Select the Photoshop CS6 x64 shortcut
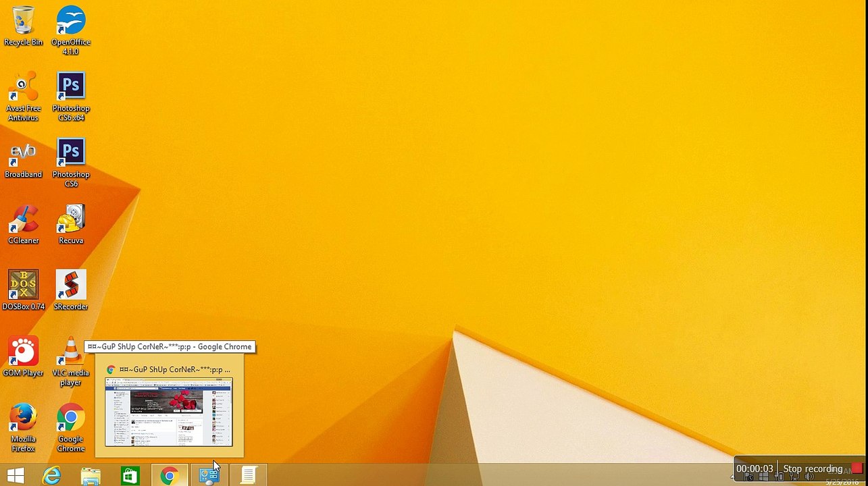This screenshot has width=868, height=486. tap(71, 97)
